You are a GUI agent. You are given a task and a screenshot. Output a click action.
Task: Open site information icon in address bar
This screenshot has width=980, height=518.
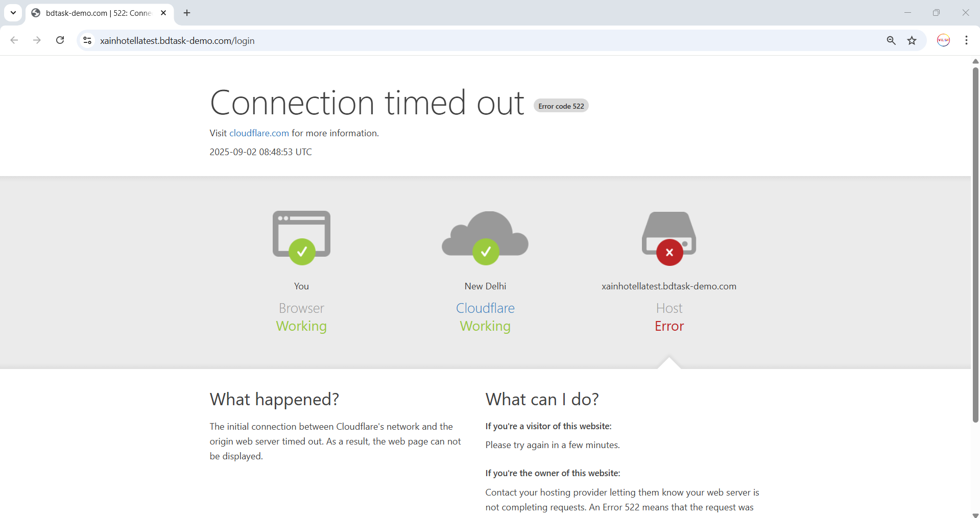87,40
